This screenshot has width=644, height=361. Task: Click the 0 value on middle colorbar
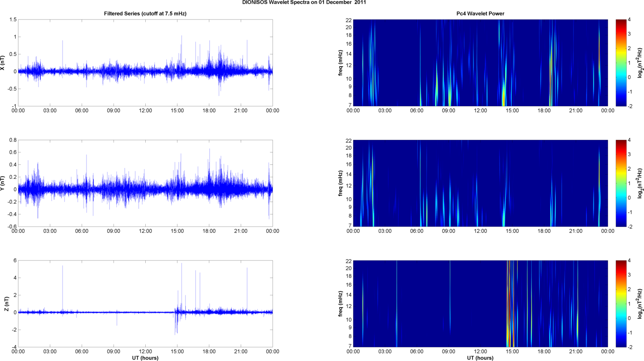point(629,198)
